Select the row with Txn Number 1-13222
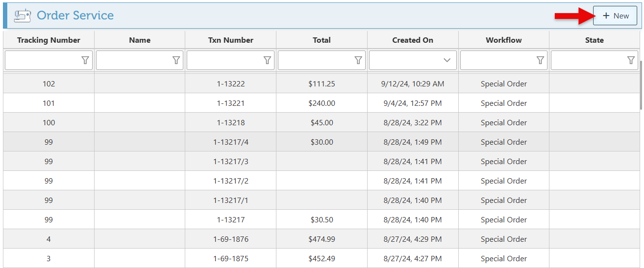Screen dimensions: 644x268 pyautogui.click(x=231, y=84)
